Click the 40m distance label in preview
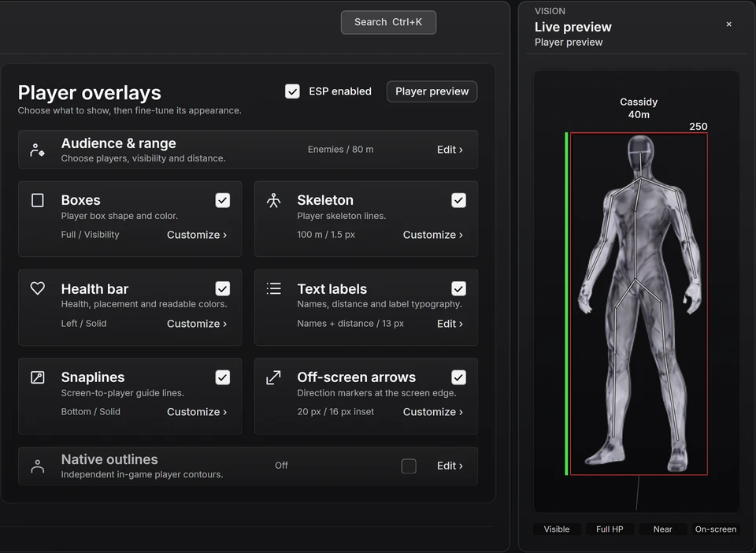The width and height of the screenshot is (756, 553). (x=639, y=114)
